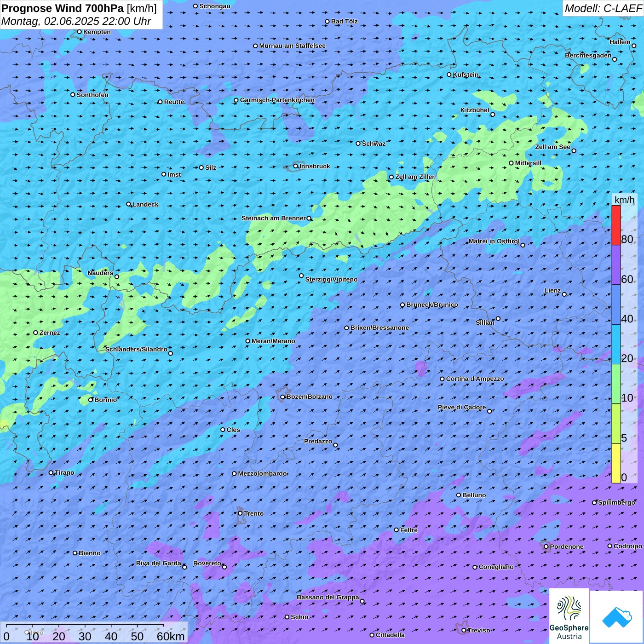Click the Tirano city marker

51,472
